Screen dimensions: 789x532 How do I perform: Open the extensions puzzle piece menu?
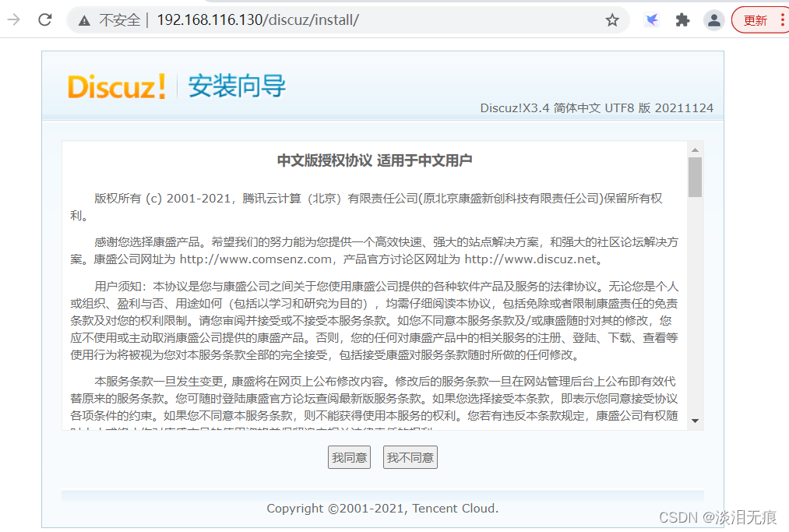pos(682,20)
